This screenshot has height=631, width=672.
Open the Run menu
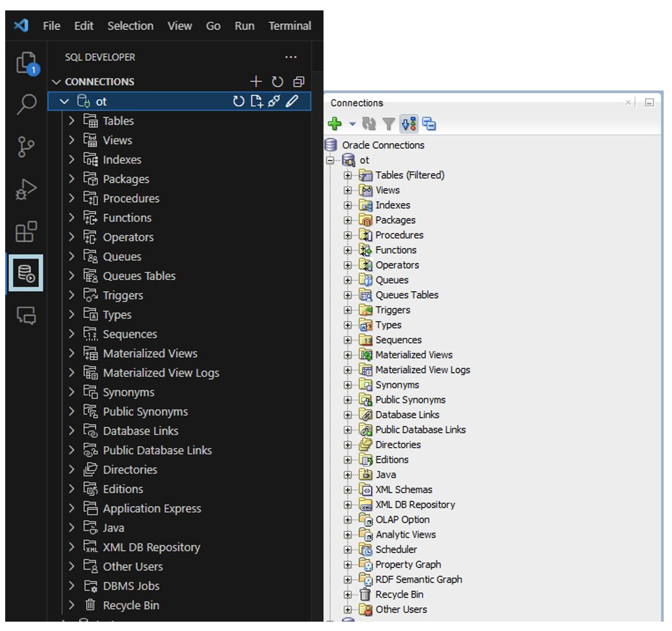coord(244,25)
